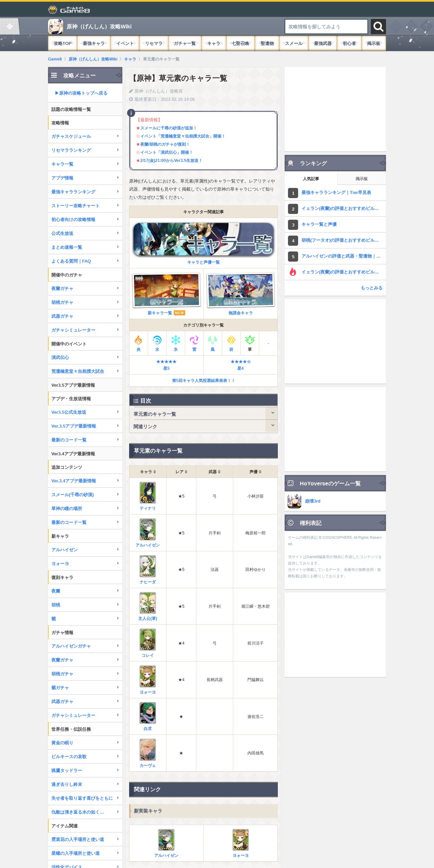Click キャラ breadcrumb link
Screen dimensions: 434x868
click(130, 59)
